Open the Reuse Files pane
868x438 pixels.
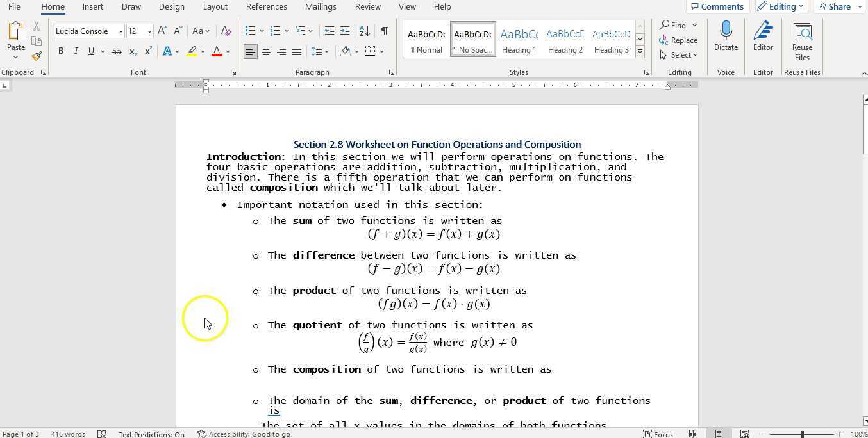(802, 42)
